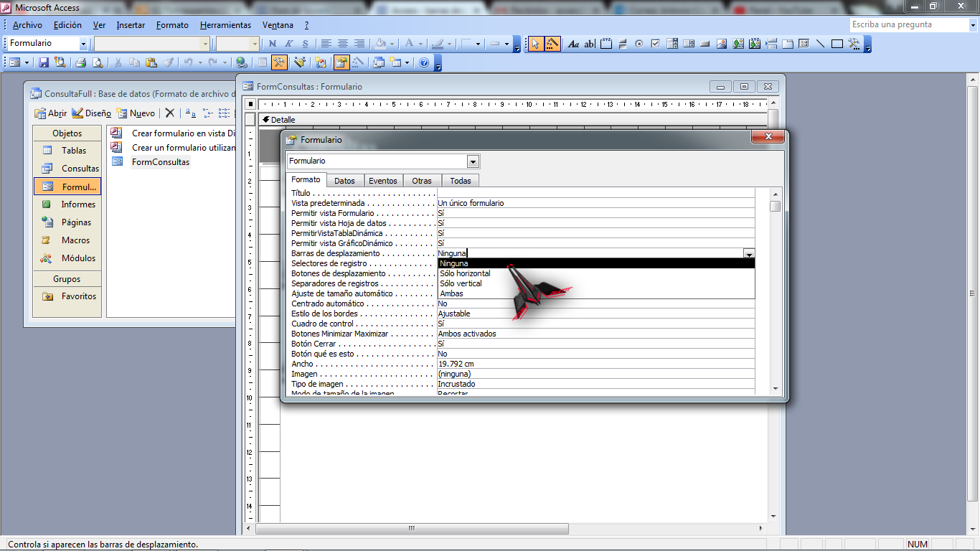
Task: Toggle Align Left formatting button
Action: [326, 44]
